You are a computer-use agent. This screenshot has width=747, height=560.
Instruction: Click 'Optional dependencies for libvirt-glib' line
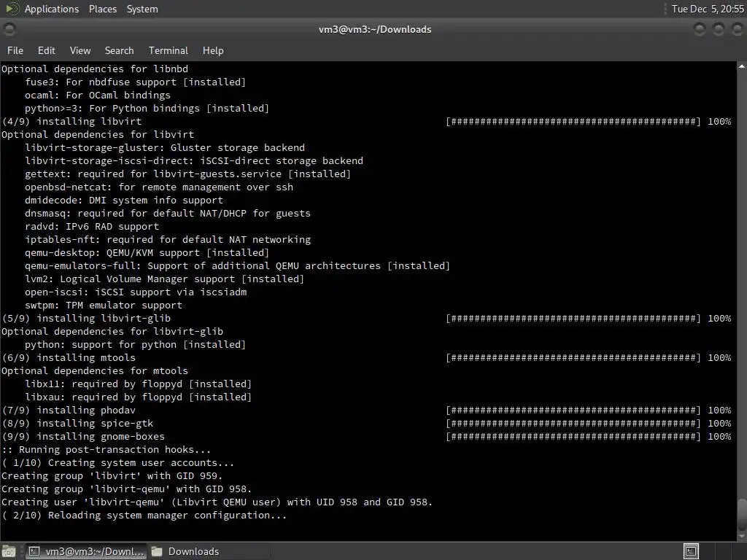pos(112,332)
